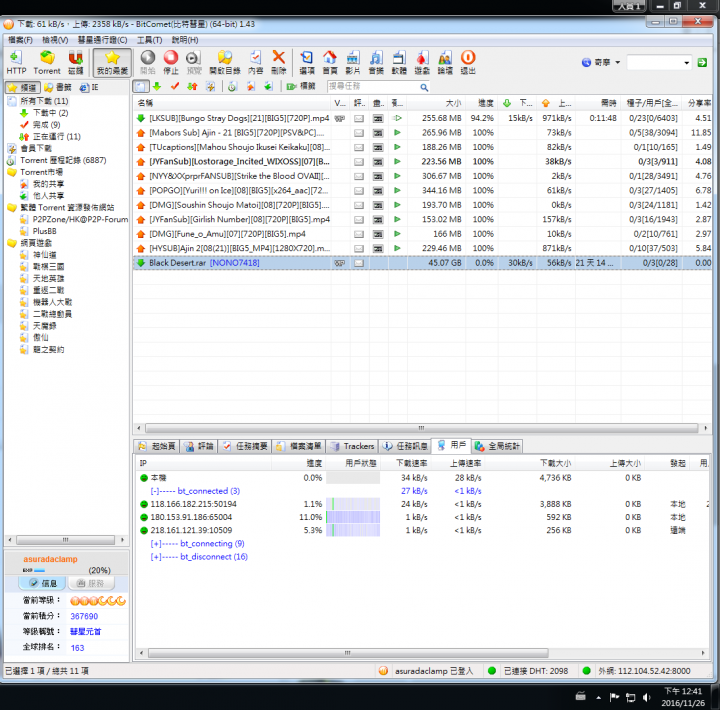Open the 遊戲 games toolbar icon
The image size is (720, 710).
tap(422, 62)
